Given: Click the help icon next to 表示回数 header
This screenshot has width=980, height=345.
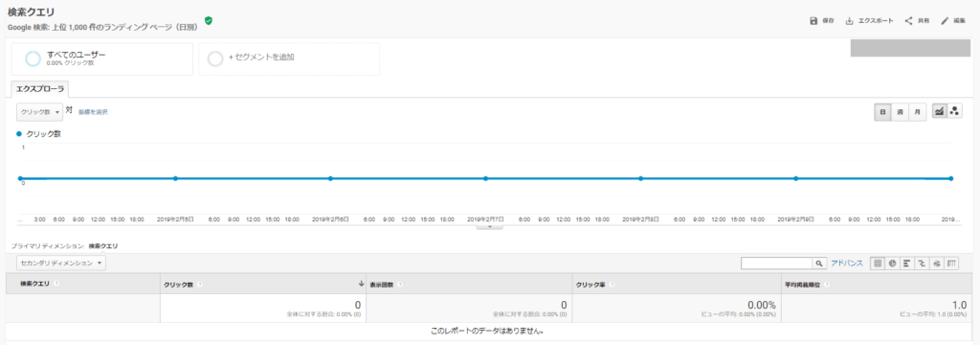Looking at the screenshot, I should pyautogui.click(x=399, y=285).
